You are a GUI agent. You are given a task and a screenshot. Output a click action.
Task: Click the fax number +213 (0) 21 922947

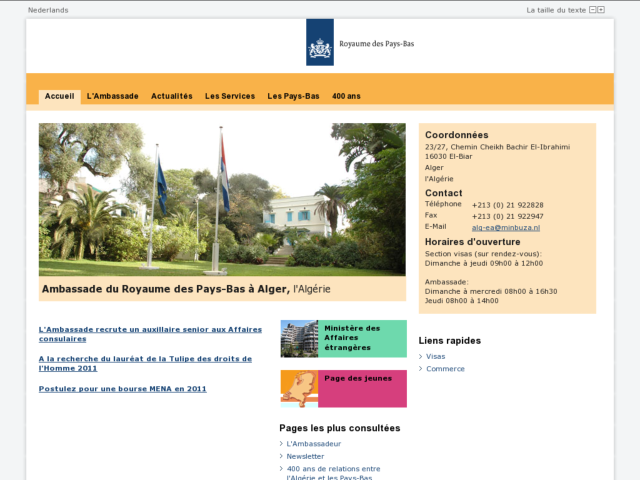point(507,216)
